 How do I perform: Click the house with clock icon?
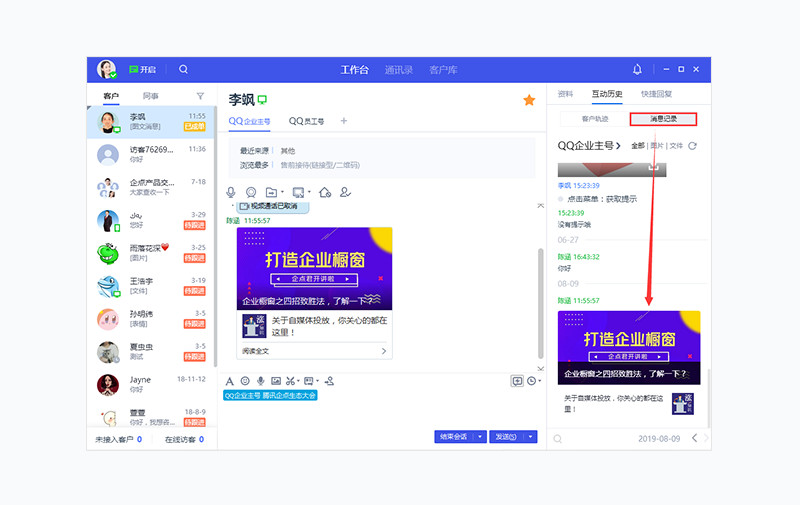point(325,192)
